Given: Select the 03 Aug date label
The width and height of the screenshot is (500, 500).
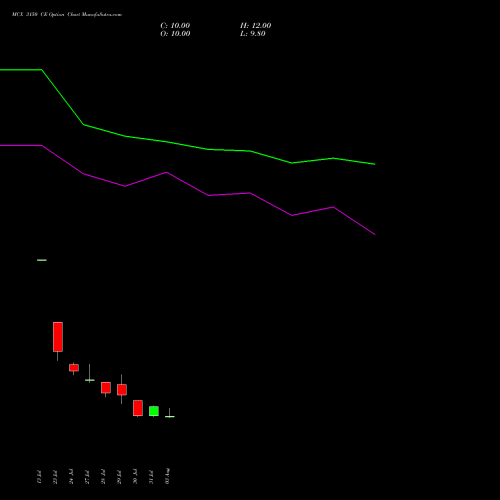Looking at the screenshot, I should 167,476.
